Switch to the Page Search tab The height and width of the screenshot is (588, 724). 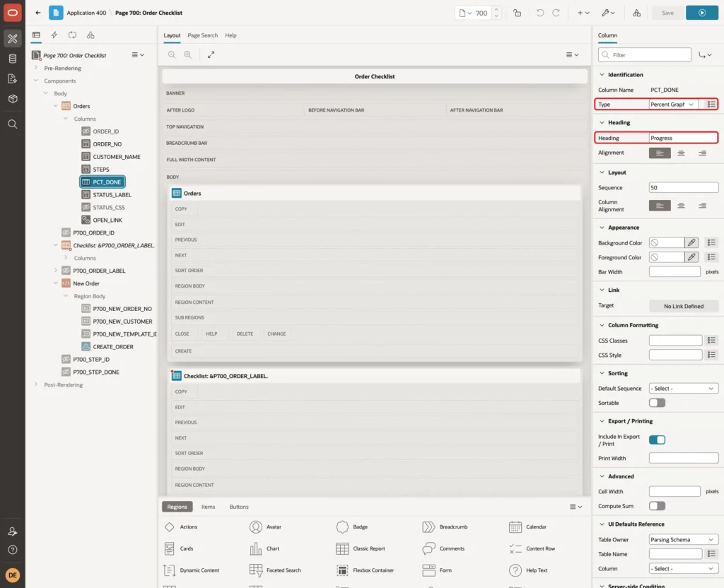(x=202, y=35)
